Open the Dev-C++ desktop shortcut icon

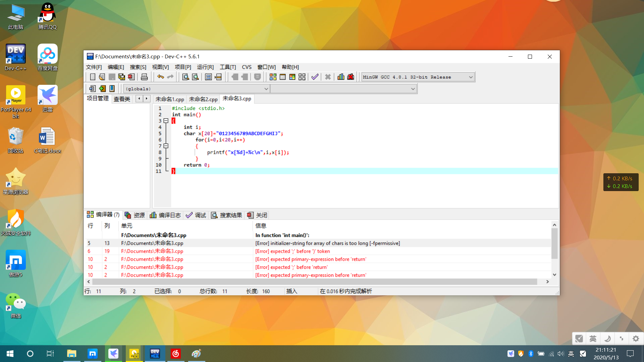15,57
